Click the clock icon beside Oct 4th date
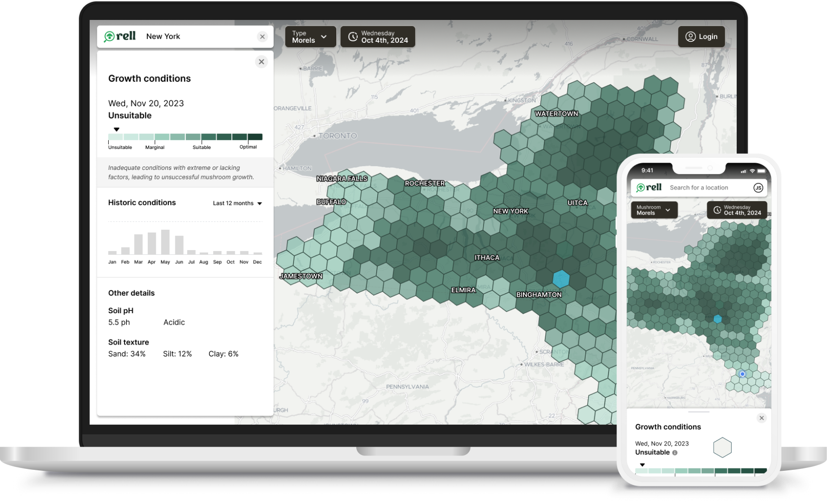Viewport: 827px width, 504px height. [353, 37]
